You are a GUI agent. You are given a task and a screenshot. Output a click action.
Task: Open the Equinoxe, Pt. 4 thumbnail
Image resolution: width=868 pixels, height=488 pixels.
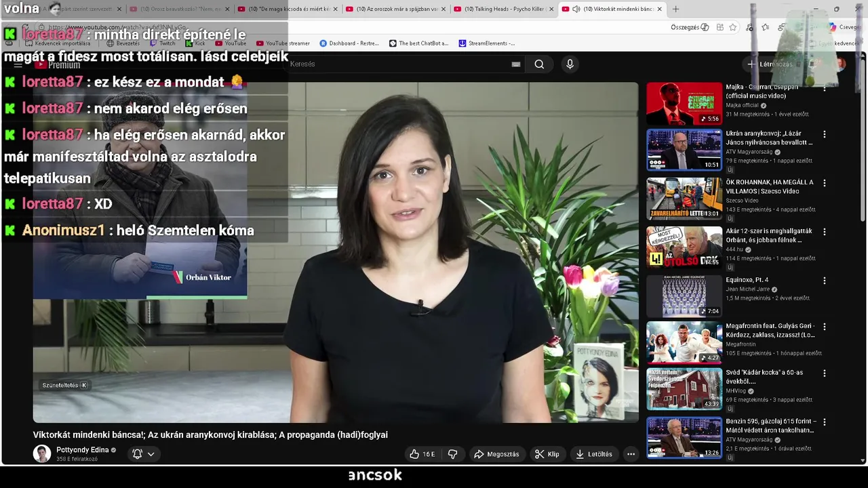tap(684, 296)
